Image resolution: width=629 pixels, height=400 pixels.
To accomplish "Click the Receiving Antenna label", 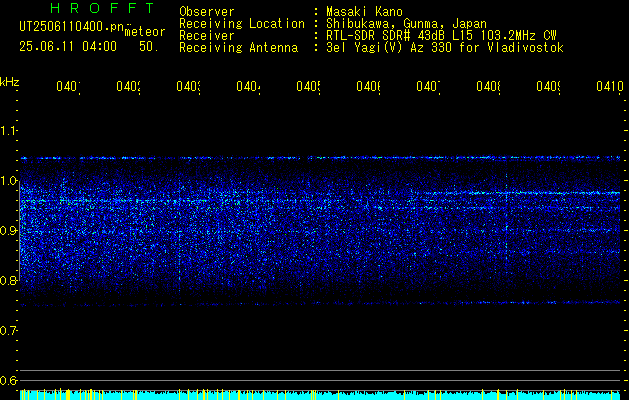I will (x=238, y=48).
